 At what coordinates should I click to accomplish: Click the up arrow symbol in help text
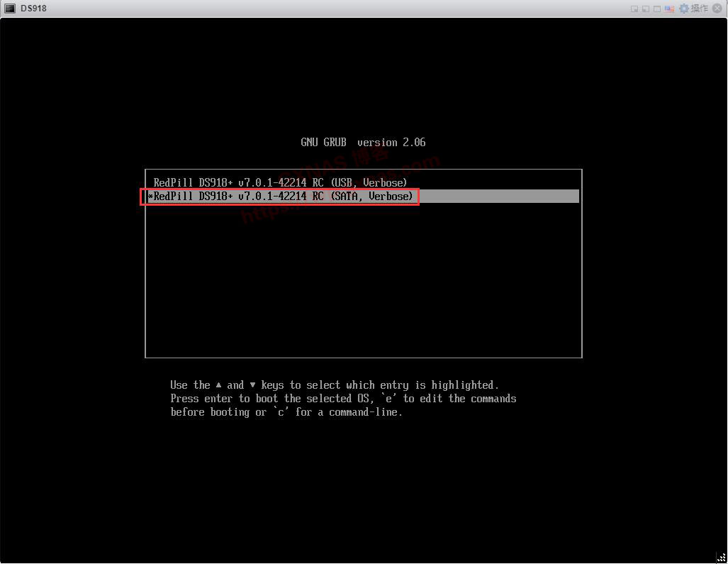coord(219,385)
